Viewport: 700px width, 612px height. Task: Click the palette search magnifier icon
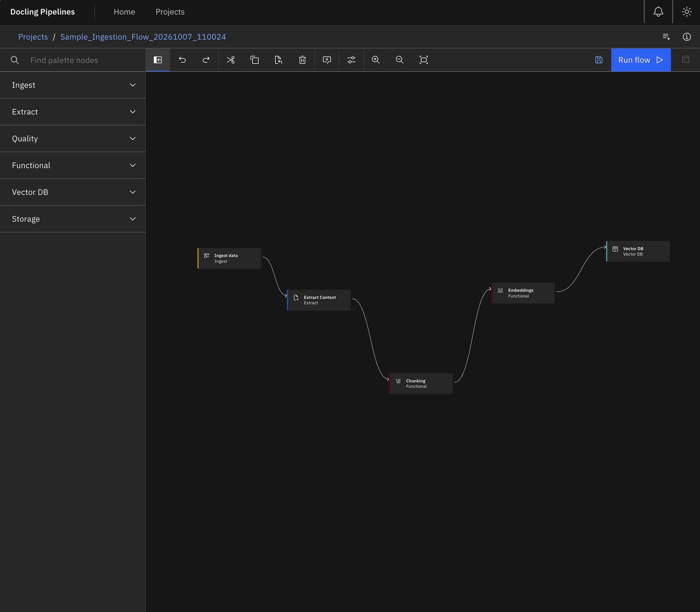(x=15, y=60)
